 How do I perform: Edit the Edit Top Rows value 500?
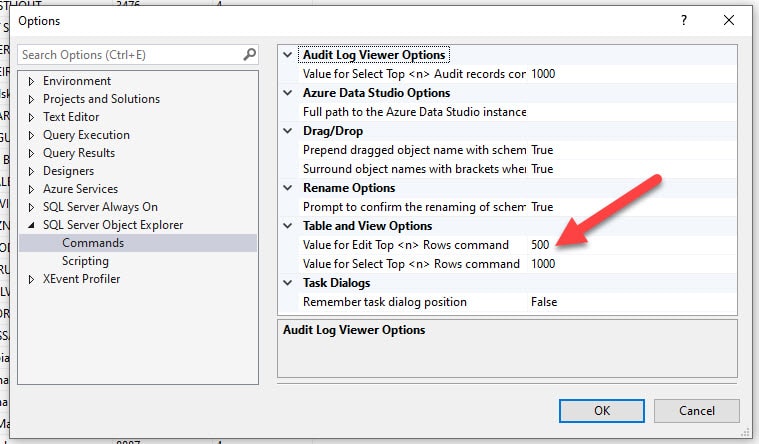click(x=630, y=245)
